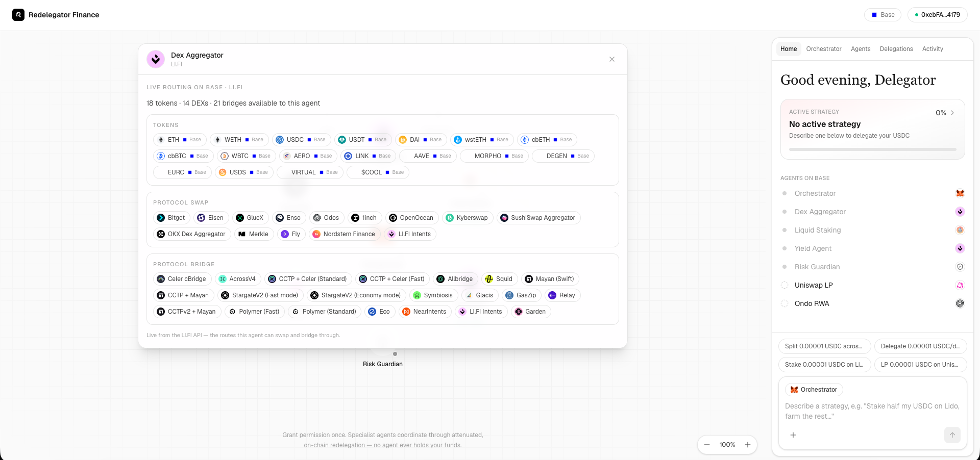Screen dimensions: 980x460
Task: Open the Orchestrator agent selector chip
Action: click(814, 390)
